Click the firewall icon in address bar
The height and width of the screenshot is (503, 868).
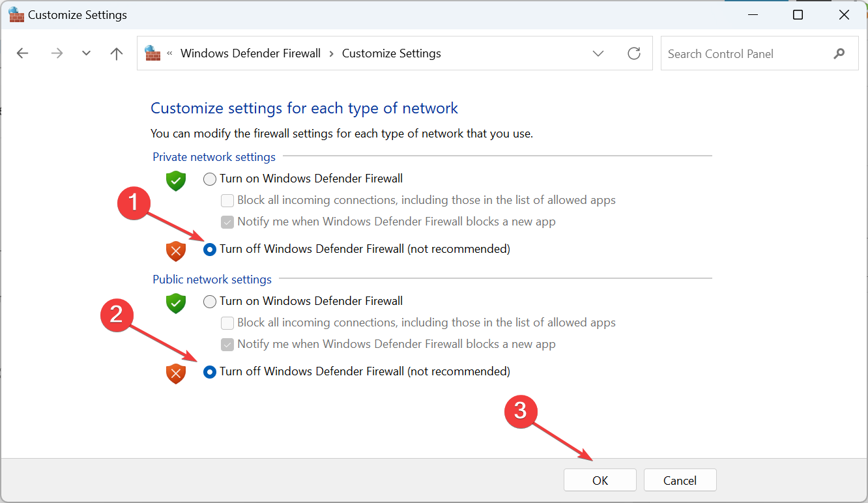click(x=152, y=53)
